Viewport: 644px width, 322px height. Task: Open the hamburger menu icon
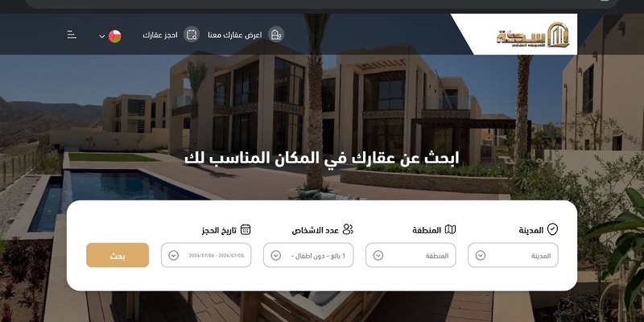(72, 35)
